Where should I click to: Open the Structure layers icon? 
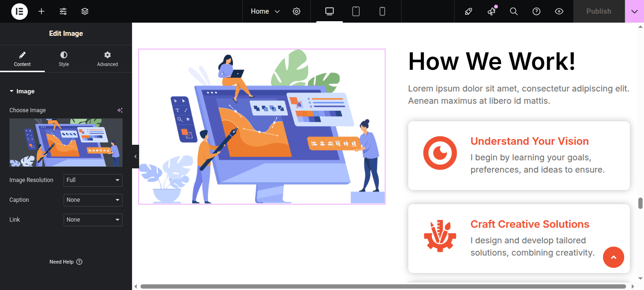point(85,11)
